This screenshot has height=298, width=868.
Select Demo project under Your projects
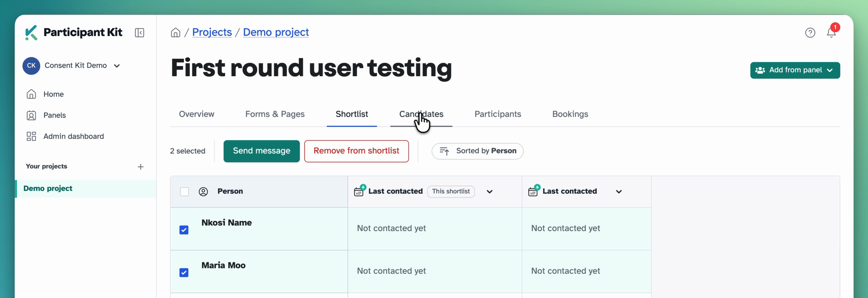pos(85,189)
